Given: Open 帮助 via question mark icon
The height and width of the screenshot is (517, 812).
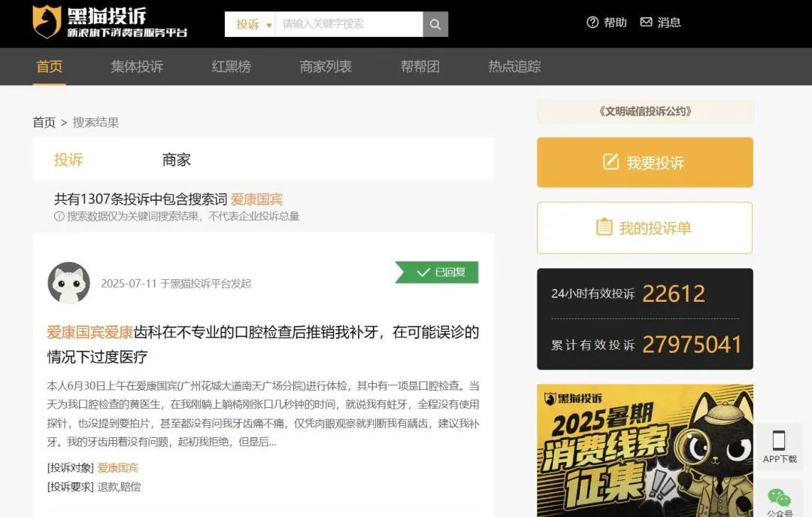Looking at the screenshot, I should tap(592, 23).
